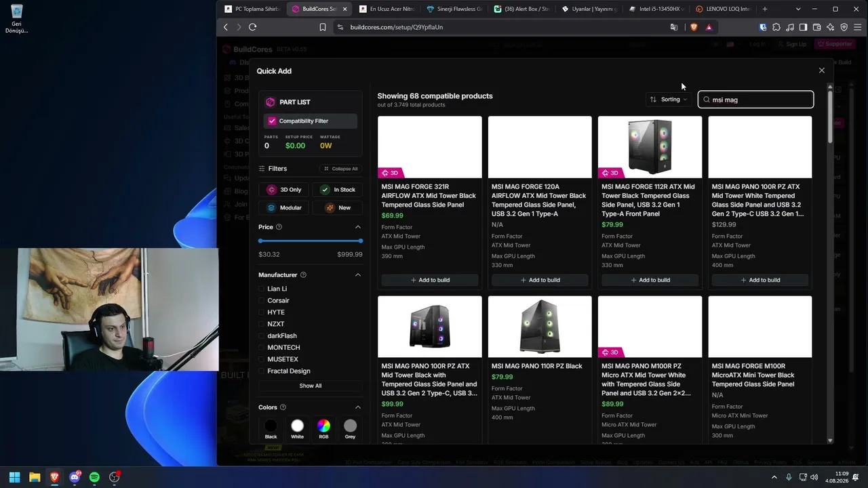Click the Part List cube icon
The height and width of the screenshot is (488, 868).
pyautogui.click(x=271, y=102)
